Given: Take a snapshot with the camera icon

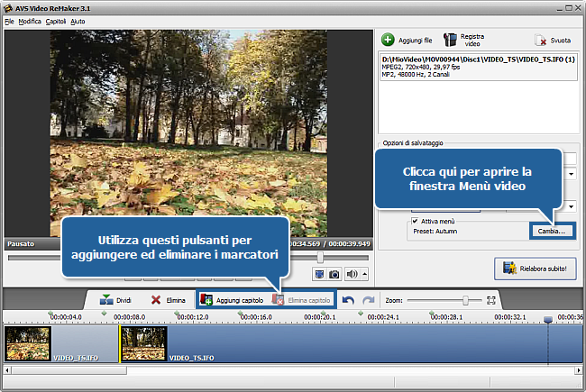Looking at the screenshot, I should [334, 274].
